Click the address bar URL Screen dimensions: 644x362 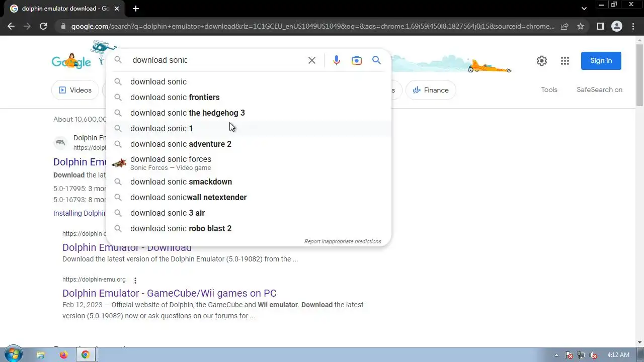coord(312,26)
